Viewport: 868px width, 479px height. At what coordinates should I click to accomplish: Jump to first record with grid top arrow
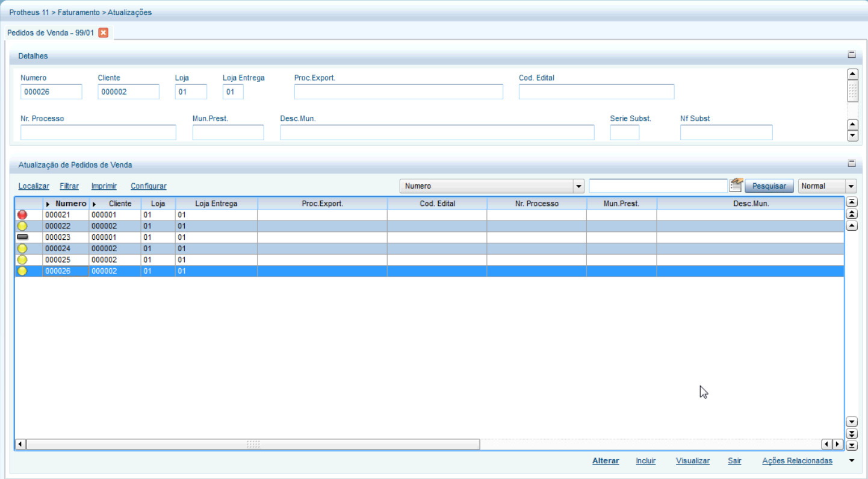(852, 202)
